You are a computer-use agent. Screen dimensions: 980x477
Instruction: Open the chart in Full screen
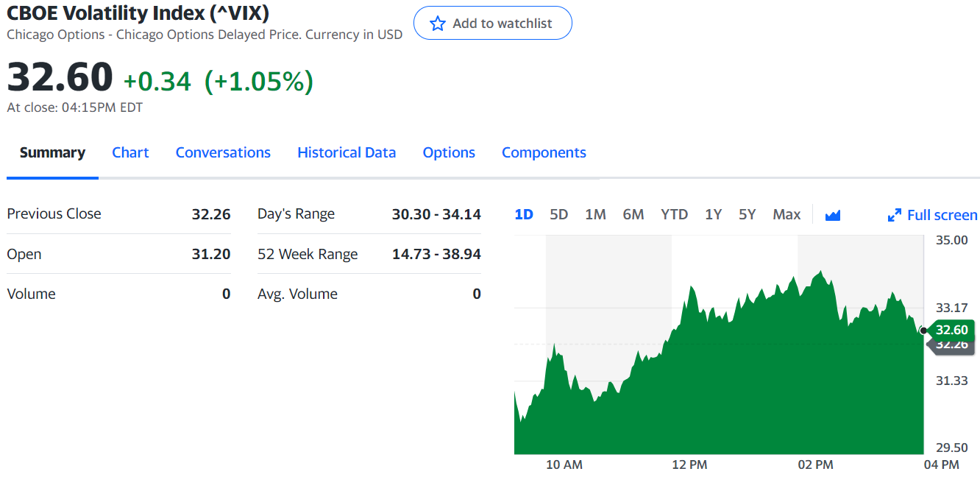[933, 215]
